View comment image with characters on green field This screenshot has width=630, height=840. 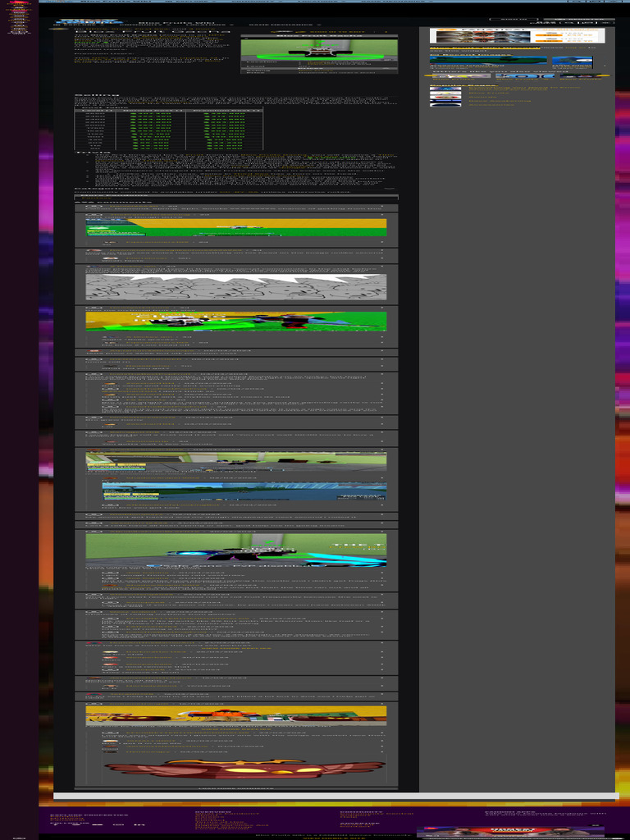click(235, 321)
